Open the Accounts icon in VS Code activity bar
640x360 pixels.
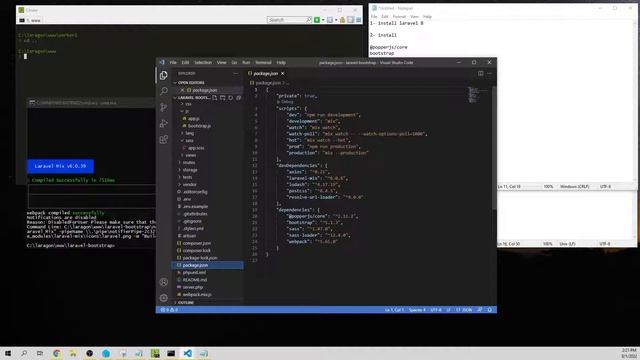(164, 282)
